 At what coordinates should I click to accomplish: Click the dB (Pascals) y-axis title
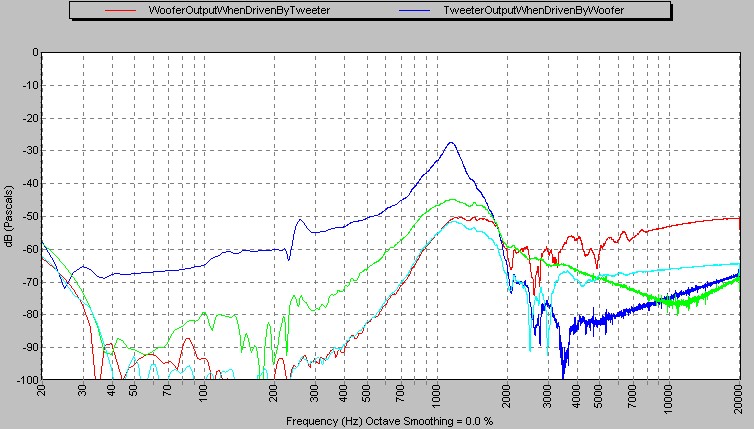8,216
